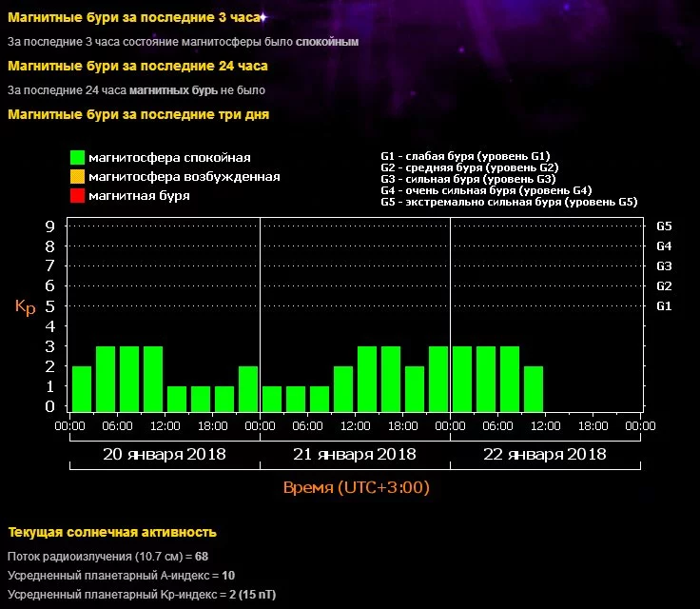Click the last bar of 21 января (21:00–00:00)
Image resolution: width=700 pixels, height=609 pixels.
coord(438,379)
